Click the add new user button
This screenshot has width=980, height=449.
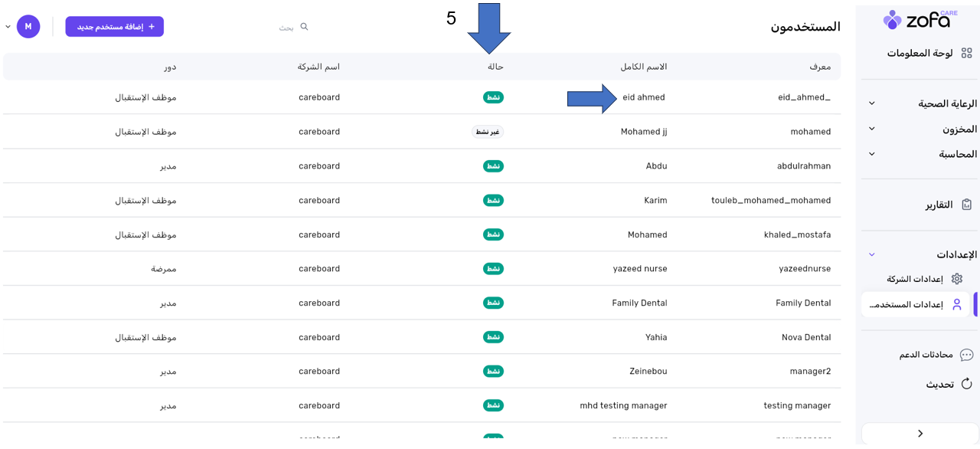click(x=115, y=27)
